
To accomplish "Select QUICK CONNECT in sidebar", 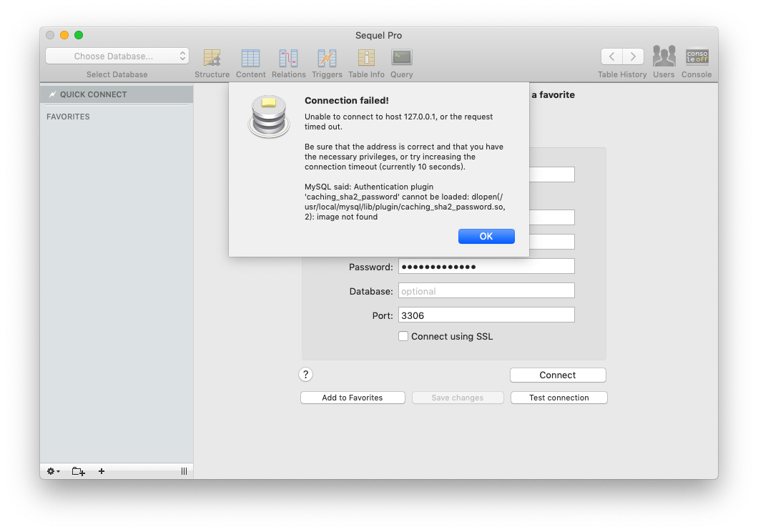I will (117, 94).
